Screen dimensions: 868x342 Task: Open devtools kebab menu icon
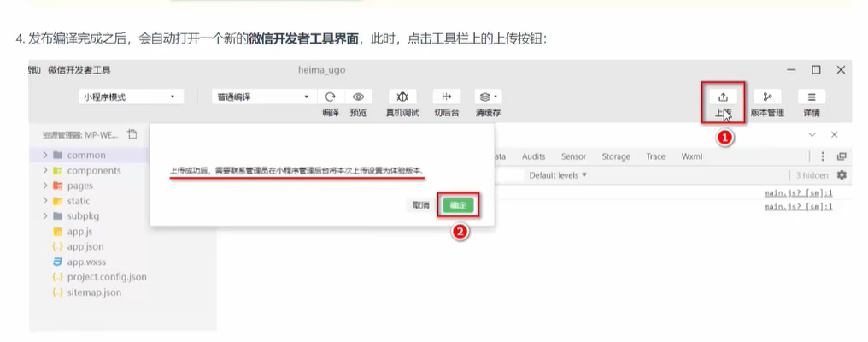click(823, 156)
